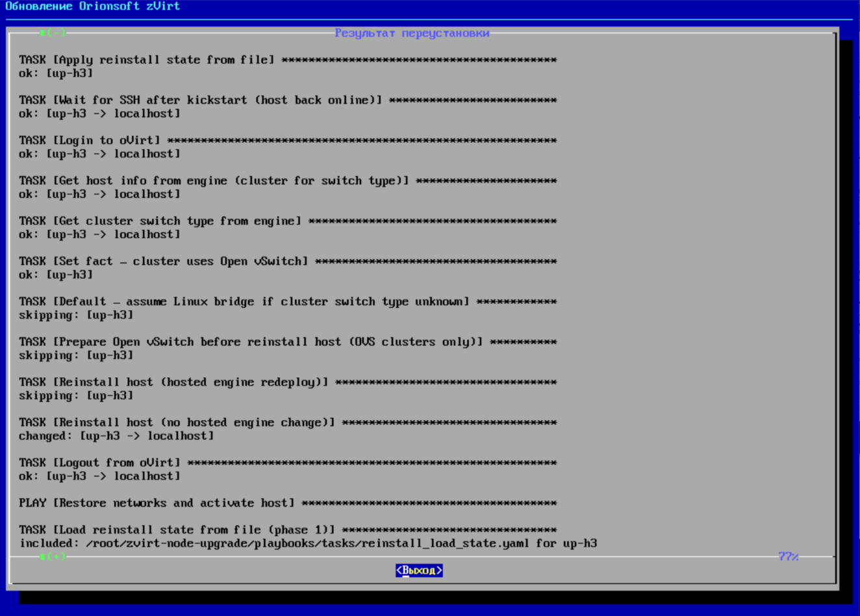Screen dimensions: 860x616
Task: Select the line TASK [Prepare Open vSwitch before reinstall host]
Action: click(288, 341)
